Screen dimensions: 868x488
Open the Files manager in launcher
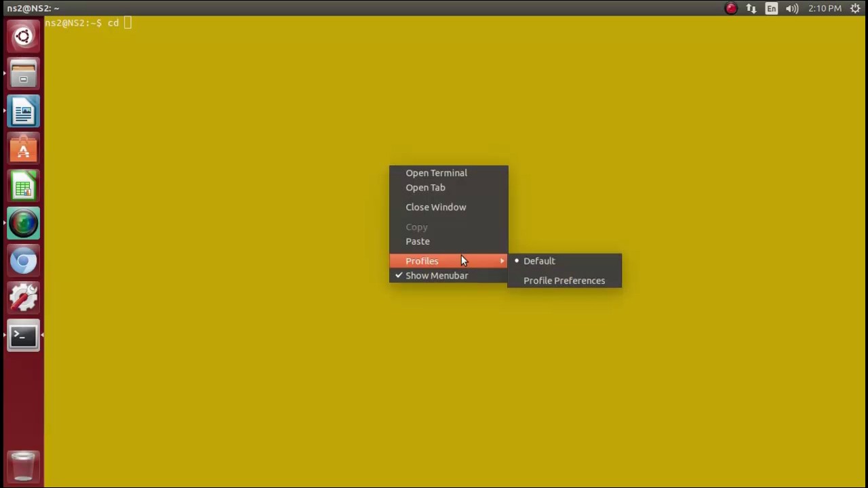[x=23, y=75]
